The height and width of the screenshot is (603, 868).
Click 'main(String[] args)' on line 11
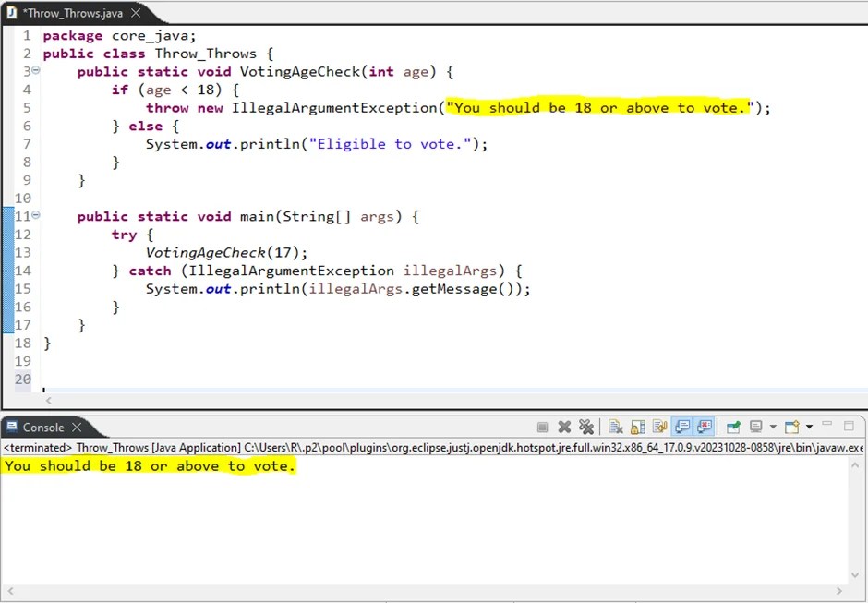pos(320,216)
